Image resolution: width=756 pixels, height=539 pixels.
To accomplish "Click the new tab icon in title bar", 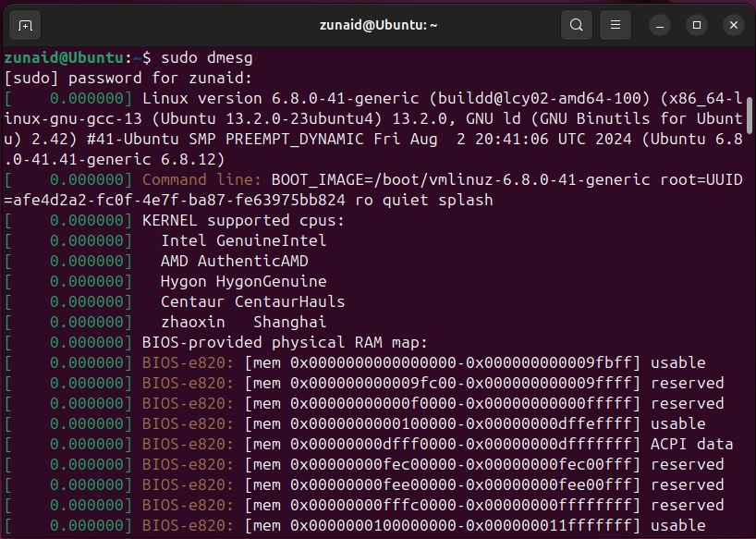I will point(24,25).
